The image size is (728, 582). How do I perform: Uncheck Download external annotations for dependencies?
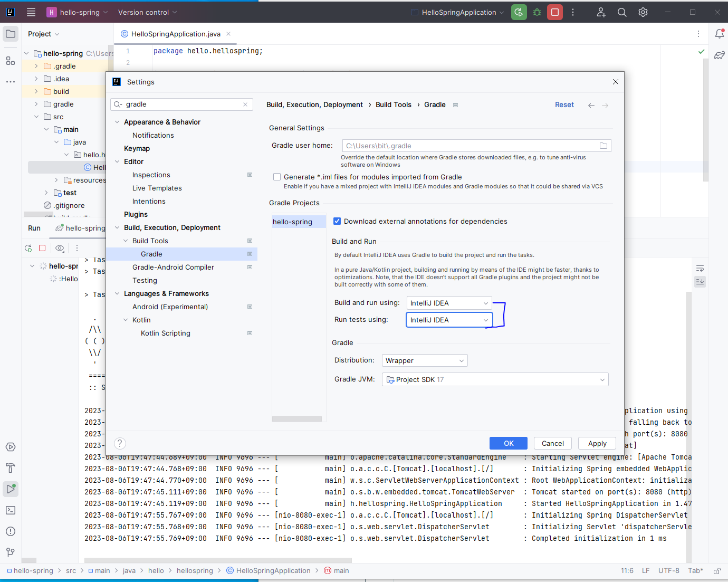337,222
